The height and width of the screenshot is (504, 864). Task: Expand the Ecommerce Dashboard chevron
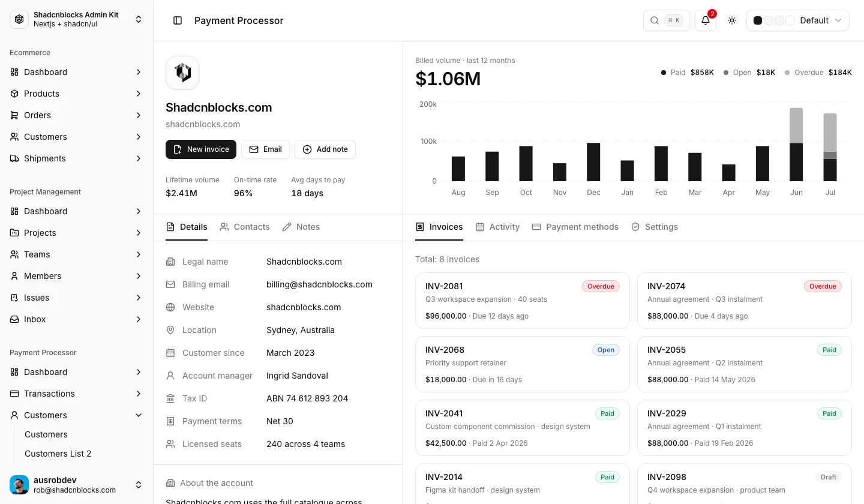point(139,72)
